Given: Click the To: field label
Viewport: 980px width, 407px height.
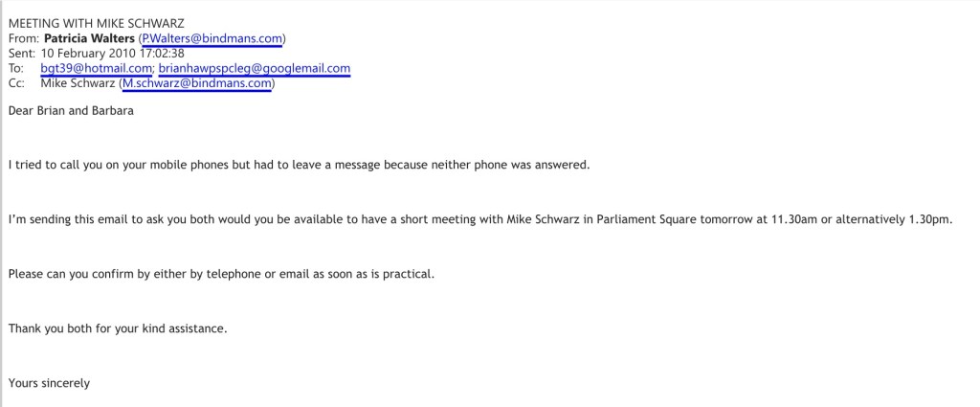Looking at the screenshot, I should pos(17,69).
